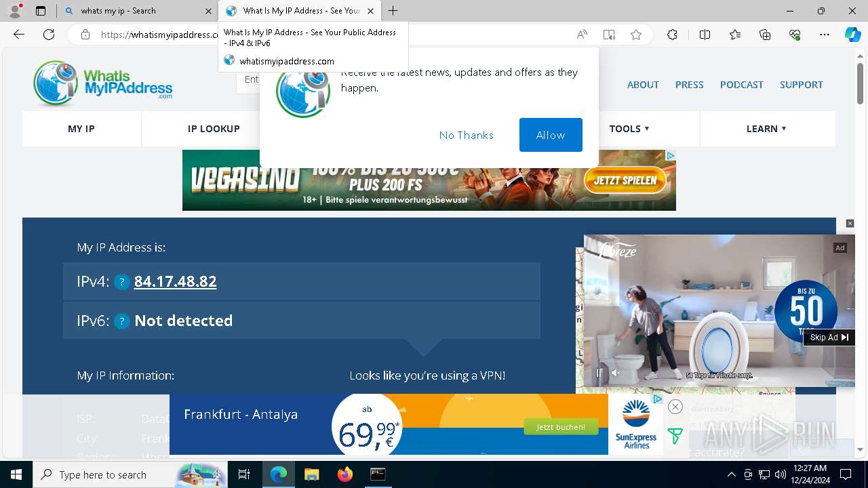View site information lock icon
The width and height of the screenshot is (868, 488).
point(85,35)
